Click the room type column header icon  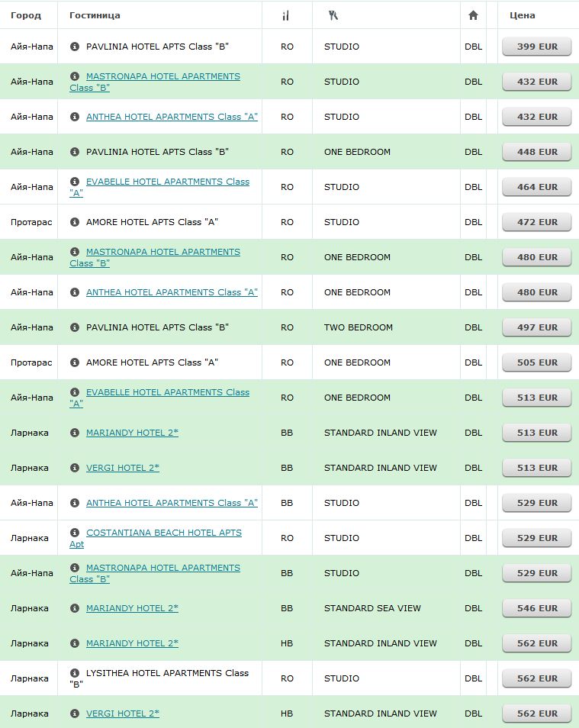click(333, 15)
